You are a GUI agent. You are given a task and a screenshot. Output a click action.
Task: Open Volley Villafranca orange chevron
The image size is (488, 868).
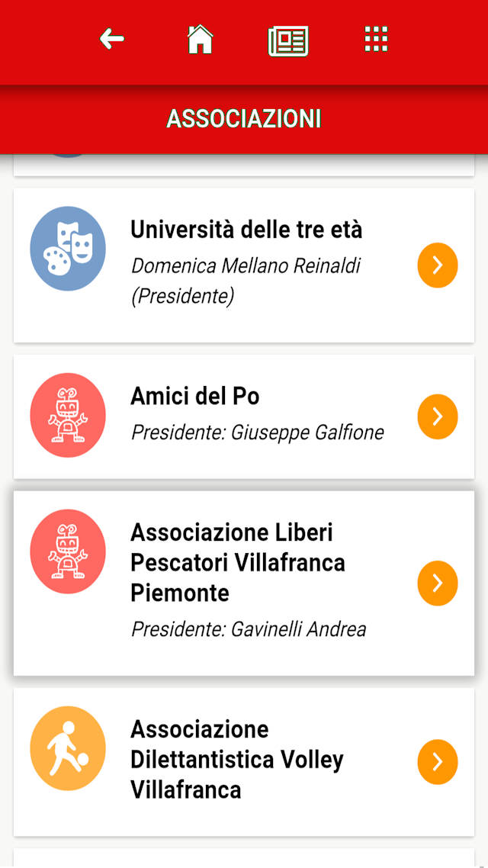click(438, 762)
